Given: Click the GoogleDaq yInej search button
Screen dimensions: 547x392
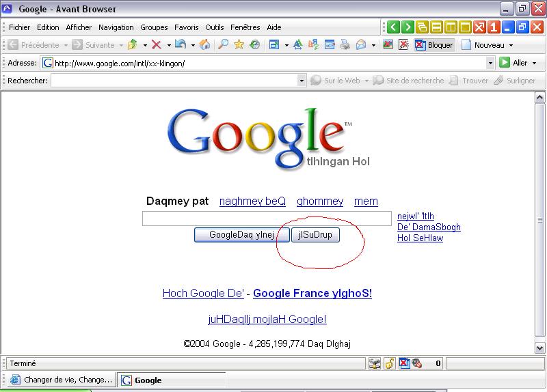Looking at the screenshot, I should 241,234.
